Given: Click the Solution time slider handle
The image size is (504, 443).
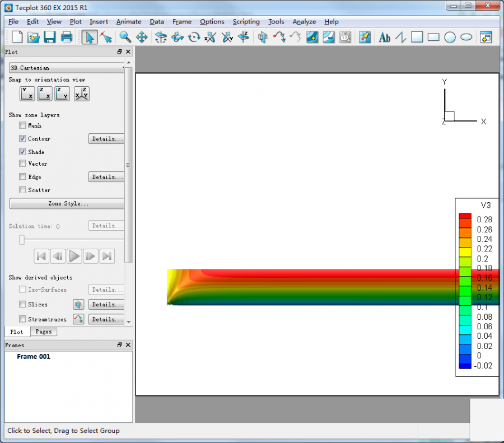Looking at the screenshot, I should click(22, 240).
